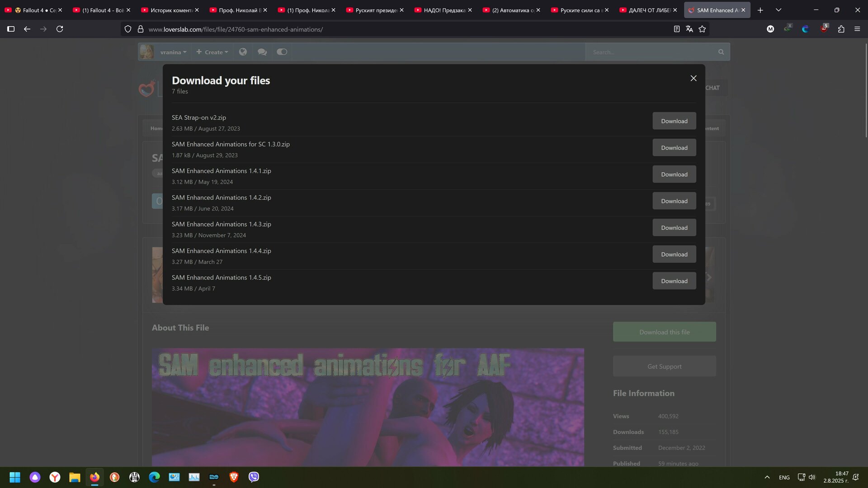Open the Edge extension icon in toolbar
Viewport: 868px width, 488px height.
coord(805,29)
